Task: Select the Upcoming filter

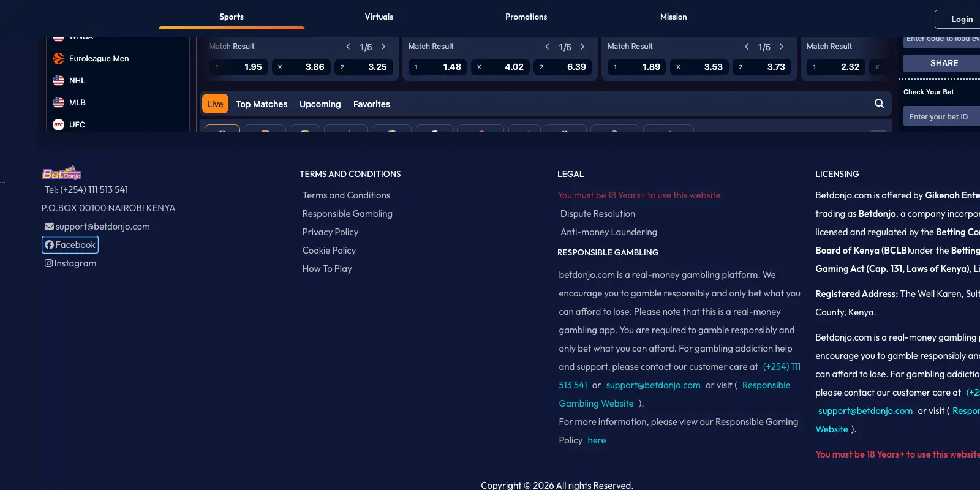Action: click(320, 104)
